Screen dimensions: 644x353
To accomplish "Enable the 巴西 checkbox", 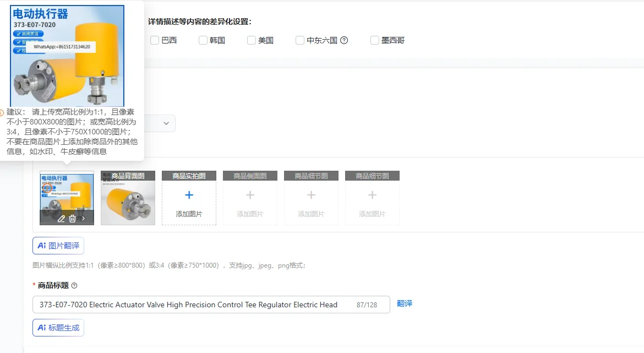I will tap(155, 40).
